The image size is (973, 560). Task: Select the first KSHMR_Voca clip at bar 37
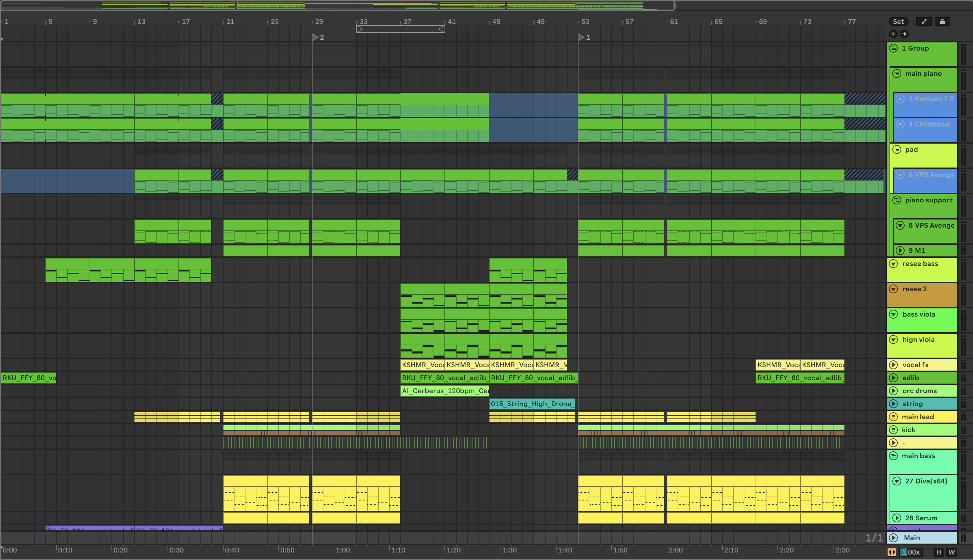pos(422,365)
